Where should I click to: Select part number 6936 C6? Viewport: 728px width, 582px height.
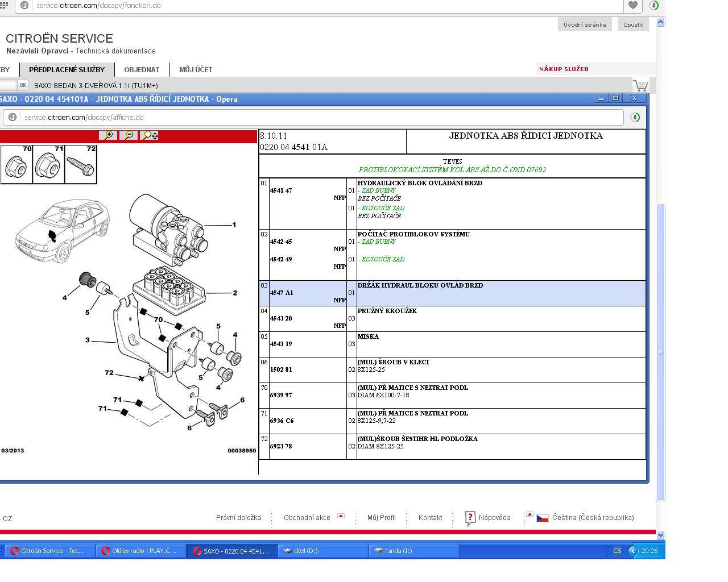point(282,421)
